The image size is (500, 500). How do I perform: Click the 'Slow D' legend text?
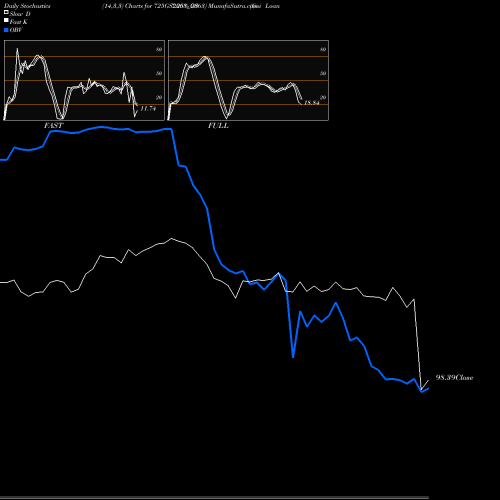(x=20, y=14)
